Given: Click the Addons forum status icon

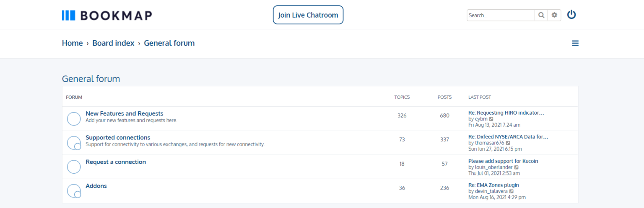Looking at the screenshot, I should click(74, 191).
